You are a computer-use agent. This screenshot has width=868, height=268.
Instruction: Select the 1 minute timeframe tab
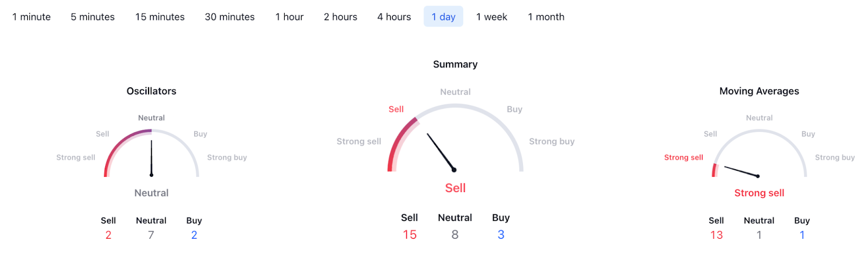tap(31, 17)
